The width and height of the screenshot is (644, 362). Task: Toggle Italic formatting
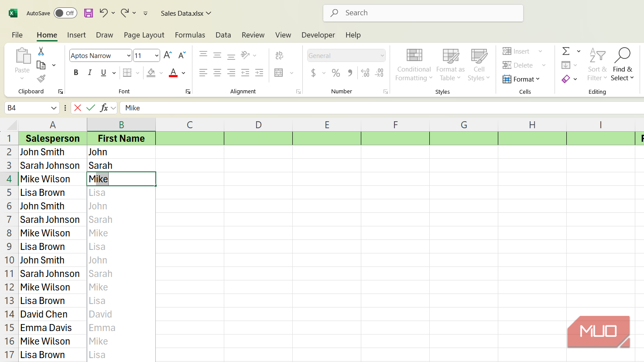click(90, 72)
